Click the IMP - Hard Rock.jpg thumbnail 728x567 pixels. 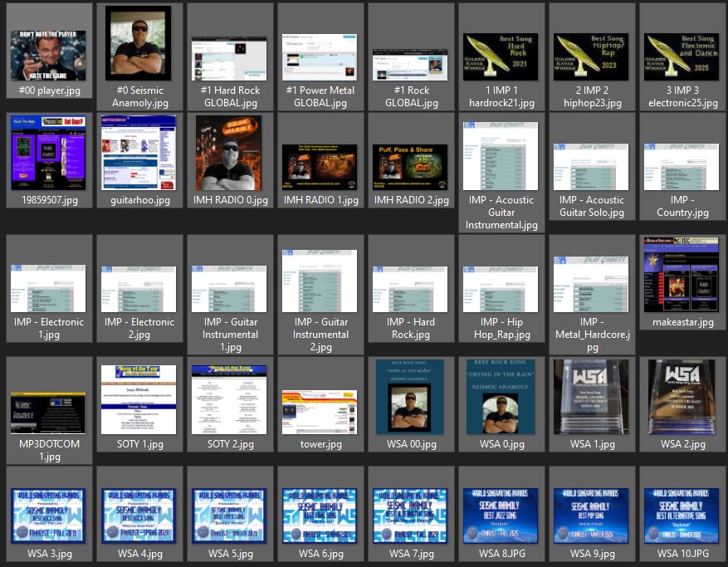[410, 289]
